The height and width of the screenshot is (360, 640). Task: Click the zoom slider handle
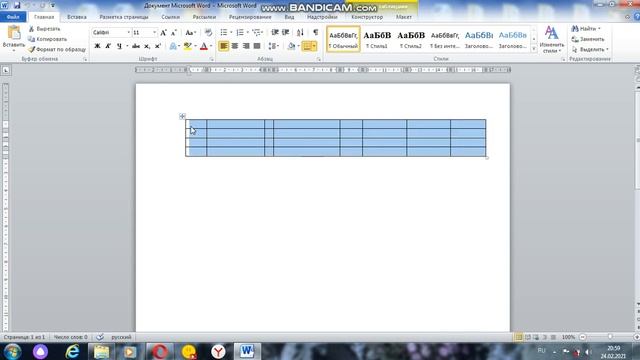click(x=610, y=337)
